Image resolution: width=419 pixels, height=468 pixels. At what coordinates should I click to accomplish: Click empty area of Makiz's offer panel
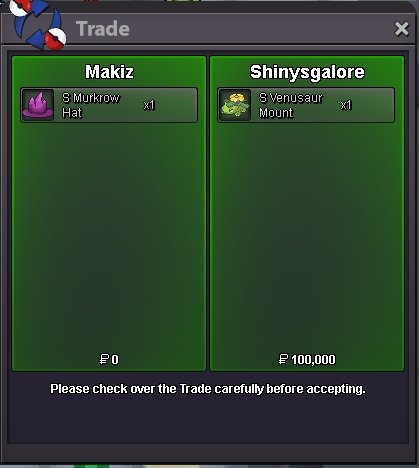109,233
